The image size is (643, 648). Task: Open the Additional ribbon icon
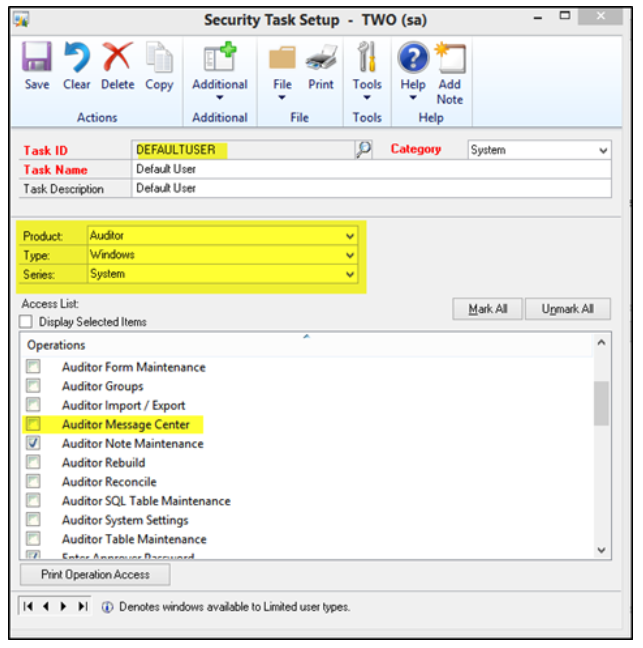click(219, 57)
